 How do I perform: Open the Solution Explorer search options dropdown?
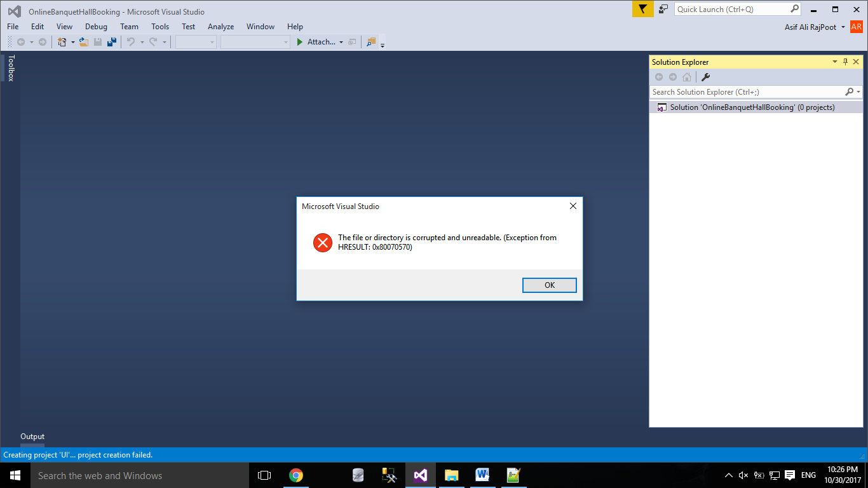858,93
